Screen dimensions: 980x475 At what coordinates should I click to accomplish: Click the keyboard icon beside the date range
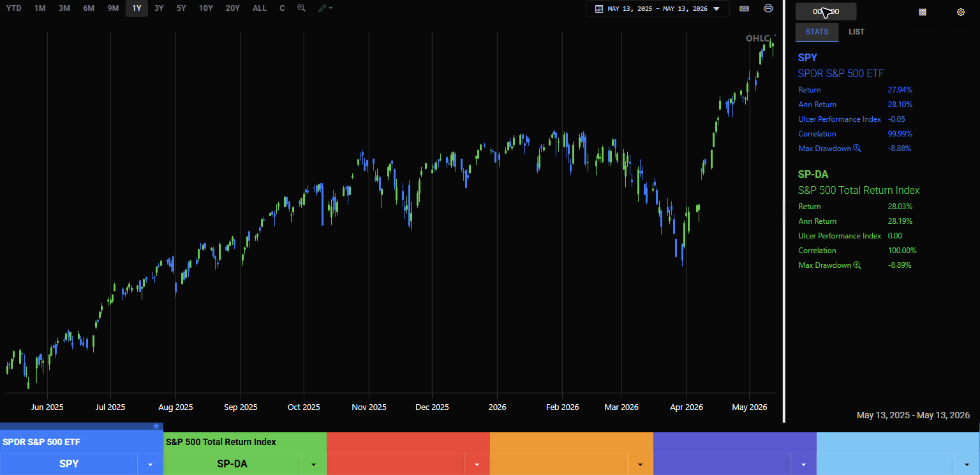(x=744, y=9)
